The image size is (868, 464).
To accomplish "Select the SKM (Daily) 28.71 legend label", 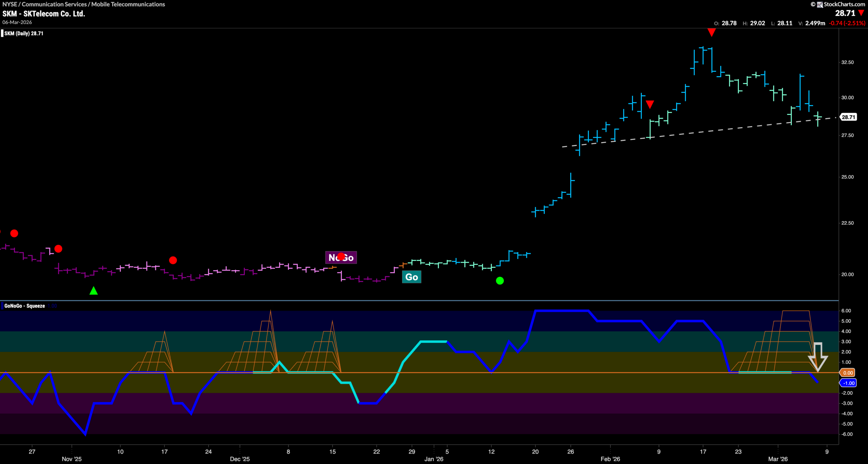I will [24, 33].
